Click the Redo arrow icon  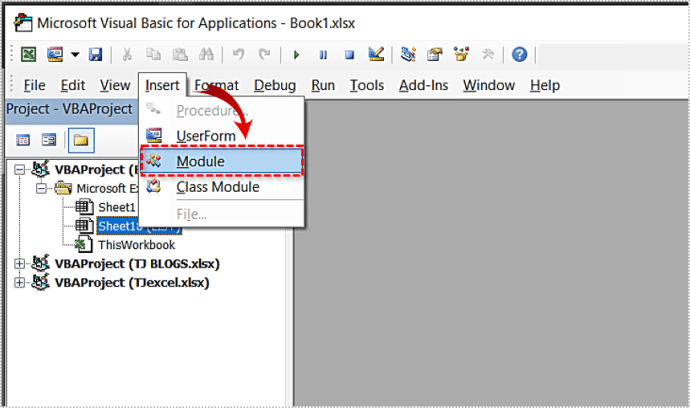(x=264, y=55)
